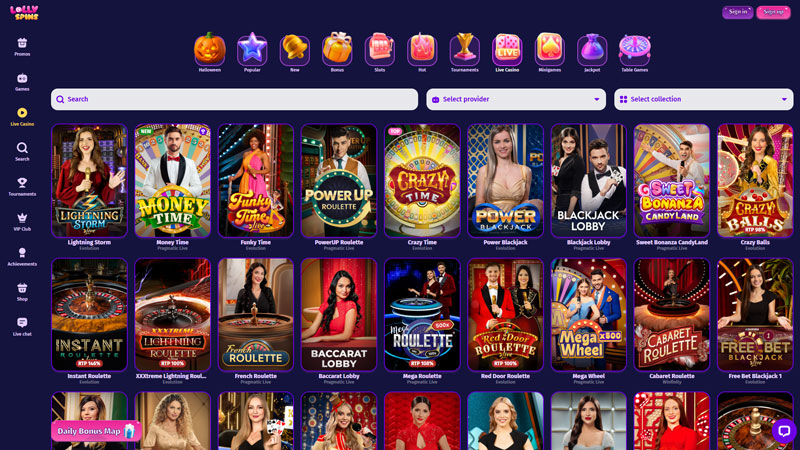Open Promos in the sidebar

click(x=22, y=46)
